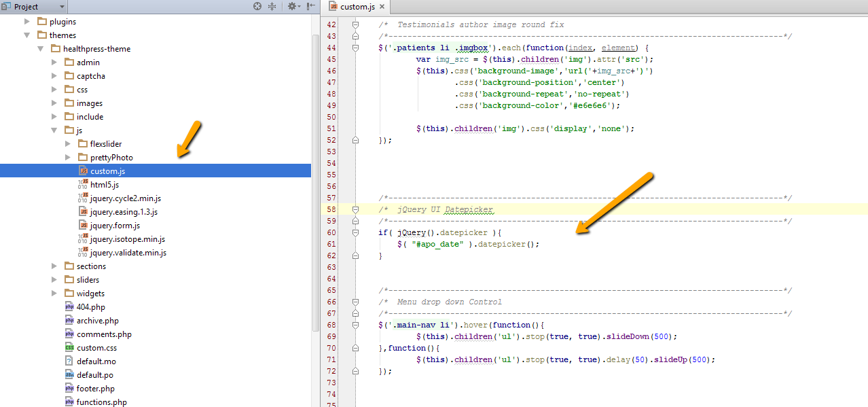The image size is (868, 407).
Task: Collapse the themes folder
Action: [x=27, y=35]
